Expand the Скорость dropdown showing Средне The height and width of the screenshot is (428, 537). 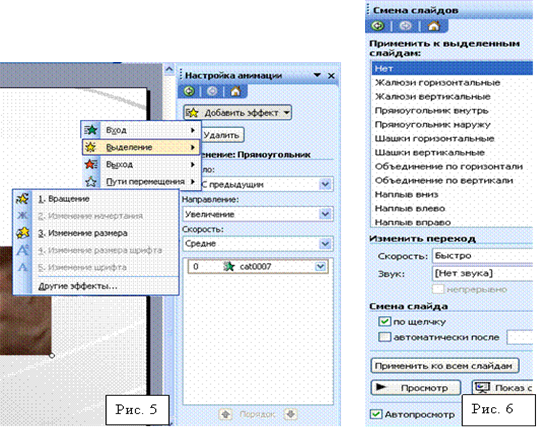click(325, 244)
